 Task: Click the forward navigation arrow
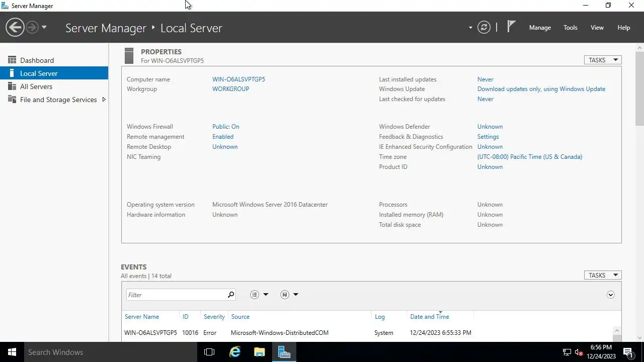[x=32, y=27]
